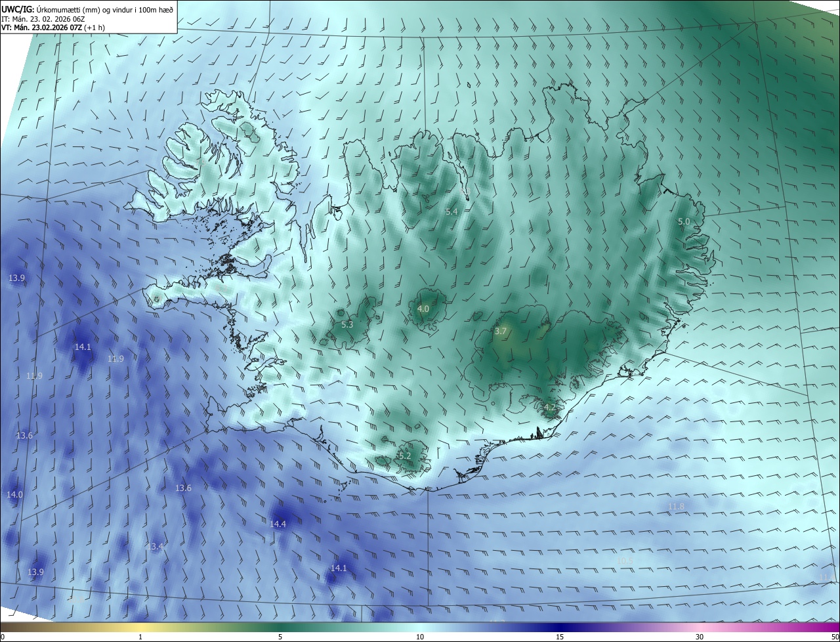Click the 5.4 value label on the map
Screen dimensions: 840x642
(x=451, y=211)
